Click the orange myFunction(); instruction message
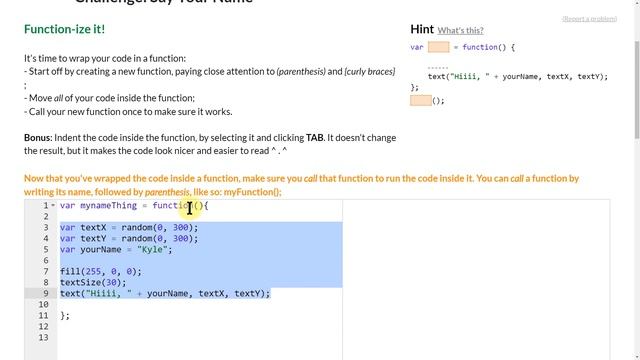640x360 pixels. pyautogui.click(x=301, y=185)
